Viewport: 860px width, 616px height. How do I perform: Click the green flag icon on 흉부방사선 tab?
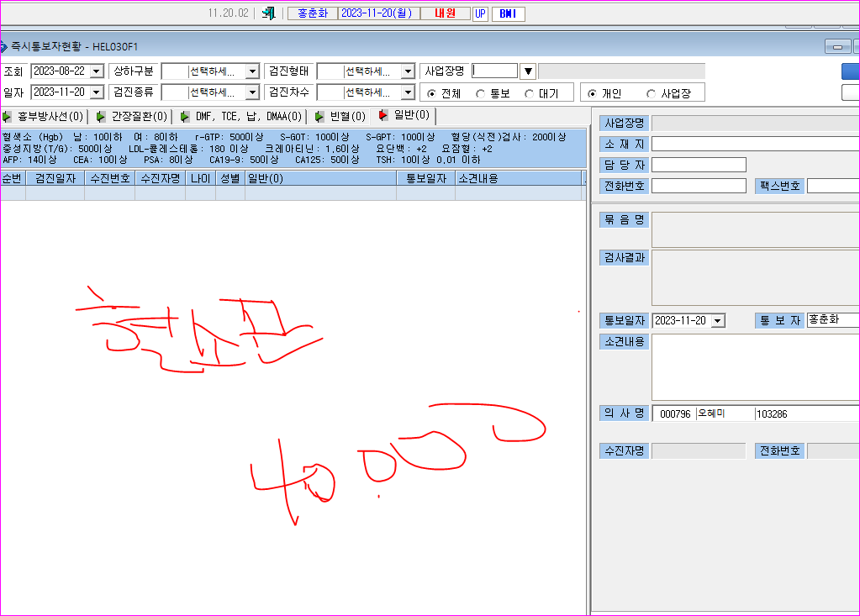click(7, 116)
